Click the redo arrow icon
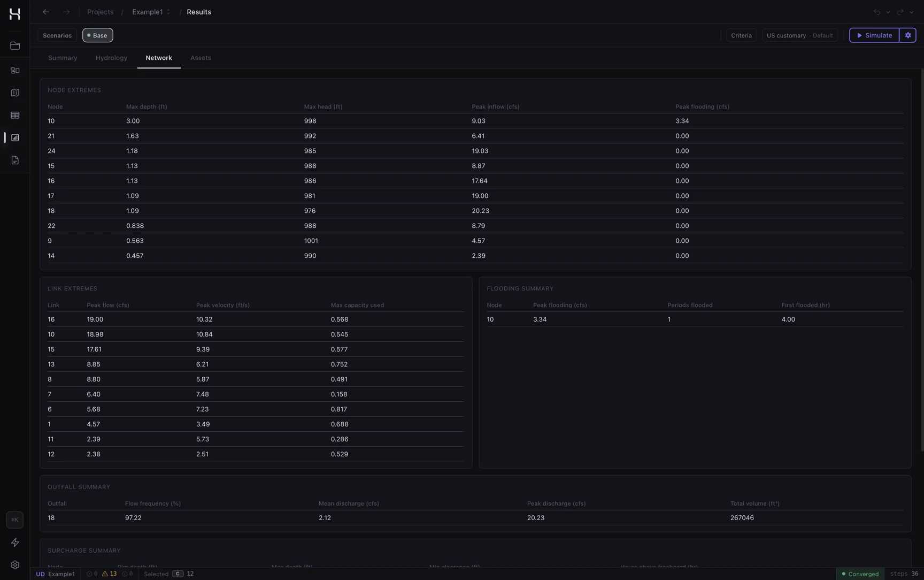Screen dimensions: 924x580 tap(900, 12)
